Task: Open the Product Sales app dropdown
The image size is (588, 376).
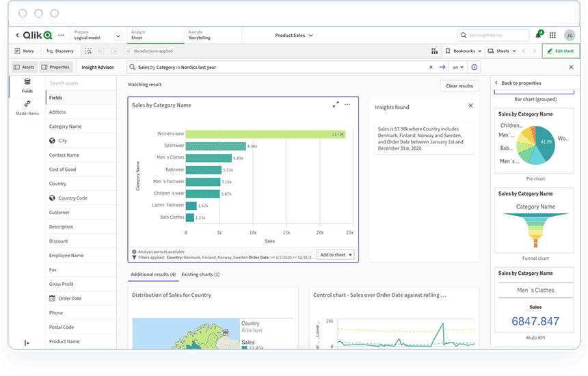Action: click(x=294, y=35)
